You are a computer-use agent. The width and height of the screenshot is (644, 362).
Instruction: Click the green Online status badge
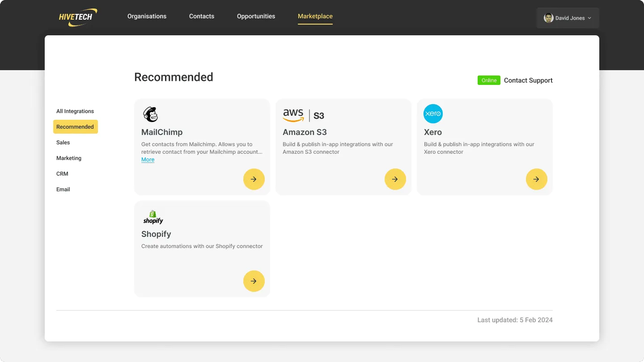tap(489, 80)
